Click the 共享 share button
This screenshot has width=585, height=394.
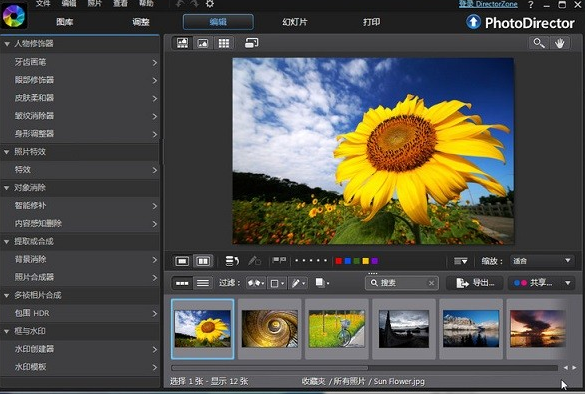click(x=533, y=283)
